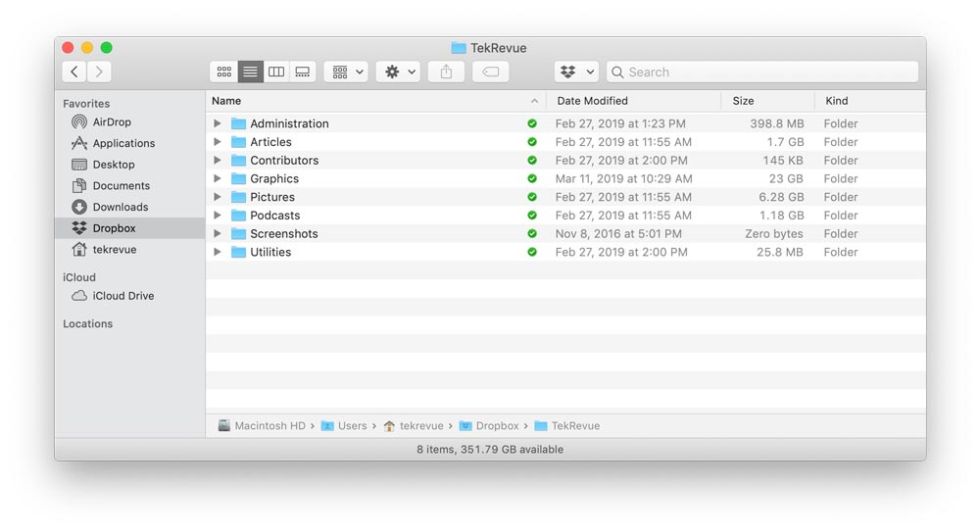Go forward with the Forward arrow
This screenshot has height=532, width=980.
99,72
